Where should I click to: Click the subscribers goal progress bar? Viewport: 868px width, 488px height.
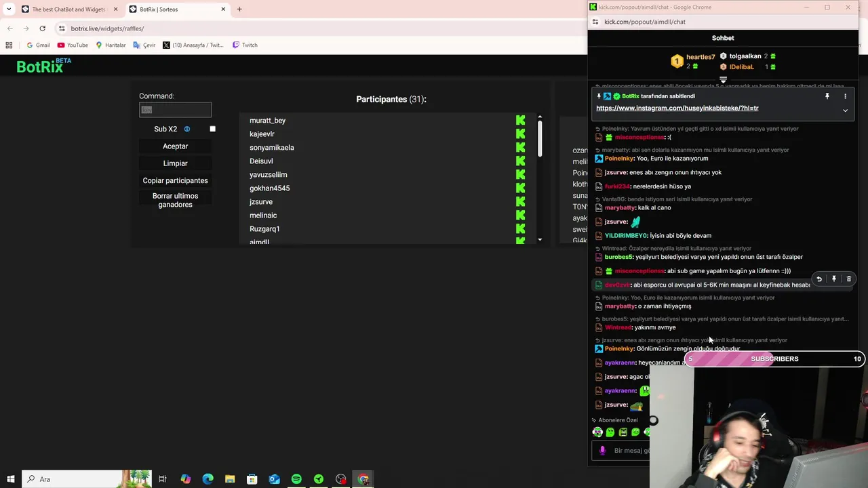point(774,359)
